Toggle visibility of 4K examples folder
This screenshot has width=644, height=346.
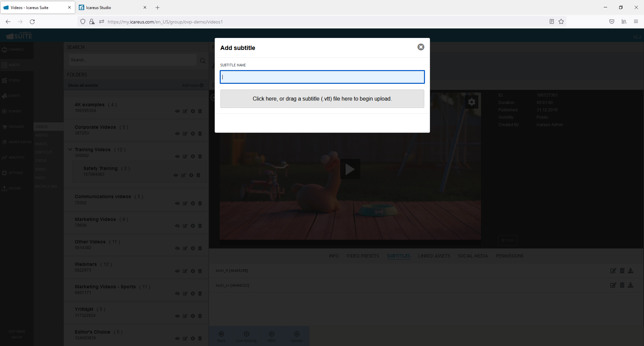(177, 111)
